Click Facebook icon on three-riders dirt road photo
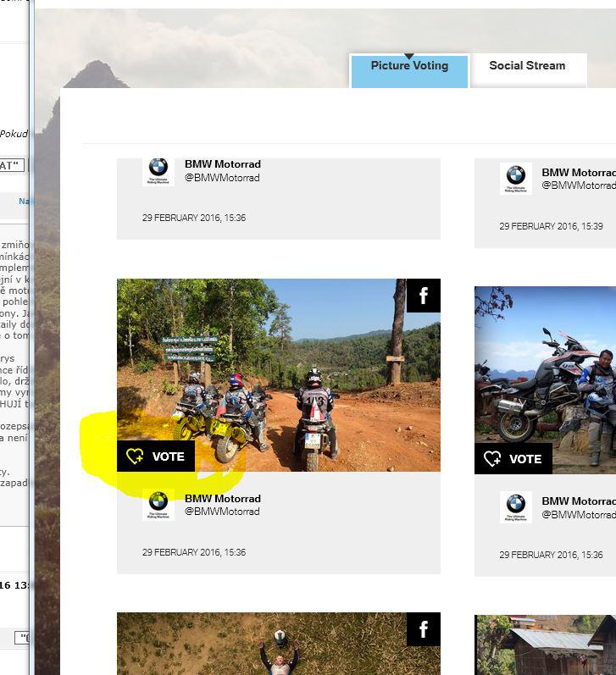616x675 pixels. [423, 296]
